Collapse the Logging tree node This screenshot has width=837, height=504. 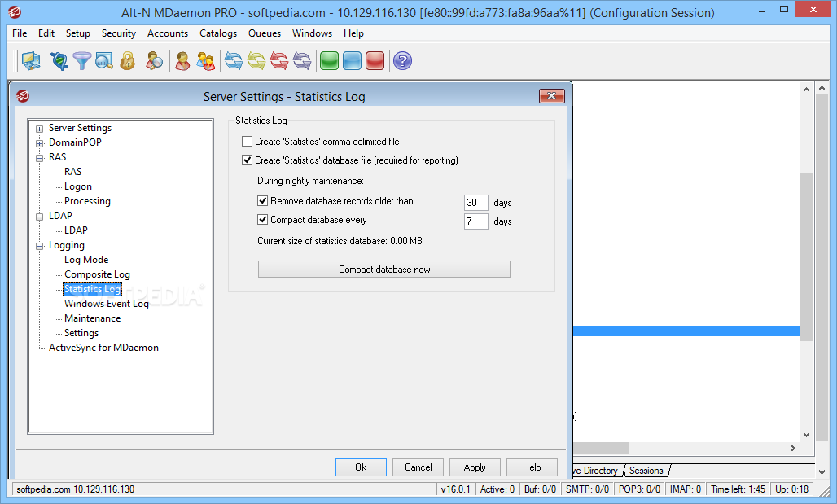pos(40,246)
